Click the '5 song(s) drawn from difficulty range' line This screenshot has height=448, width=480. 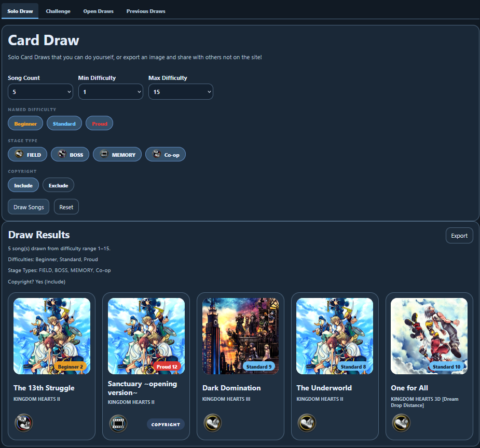click(59, 248)
